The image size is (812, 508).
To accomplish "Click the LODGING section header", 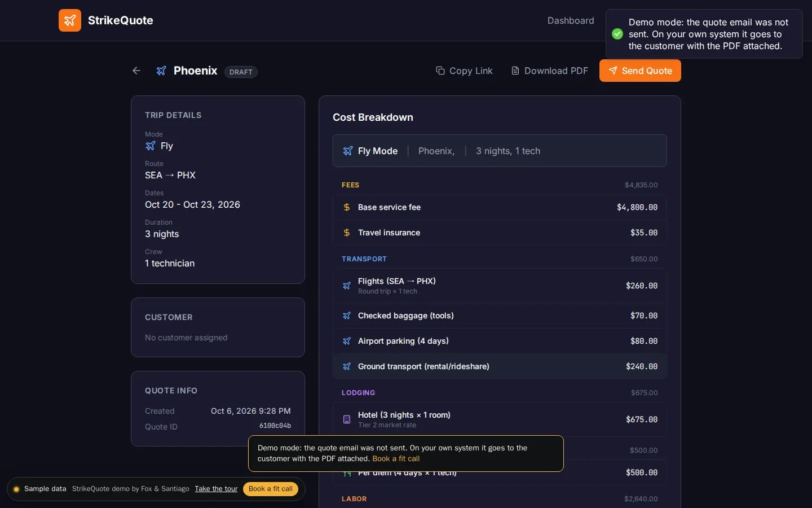I will [359, 393].
